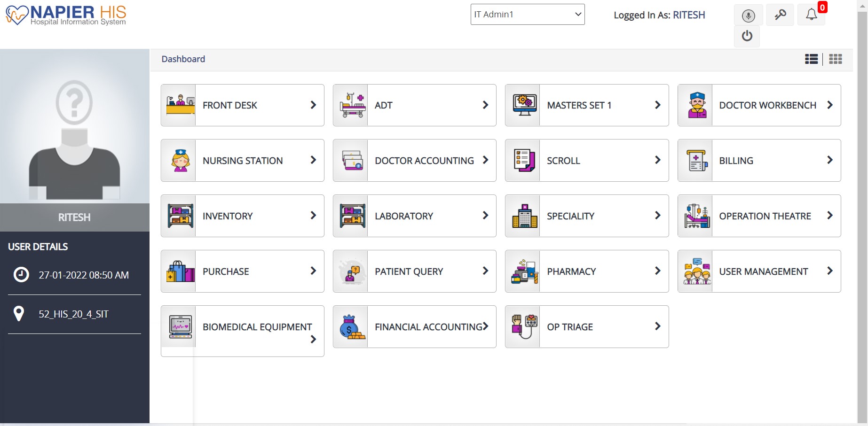Open the Laboratory module icon
The height and width of the screenshot is (426, 868).
coord(351,216)
